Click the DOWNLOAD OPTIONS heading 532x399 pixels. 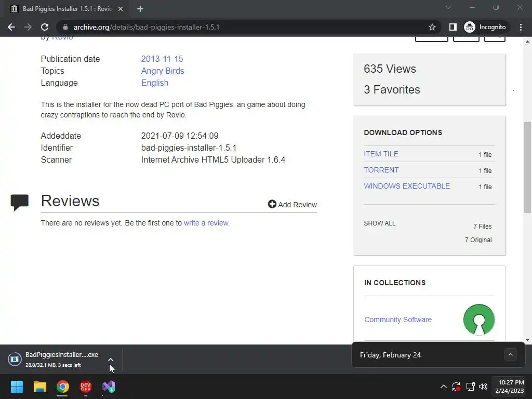(403, 132)
